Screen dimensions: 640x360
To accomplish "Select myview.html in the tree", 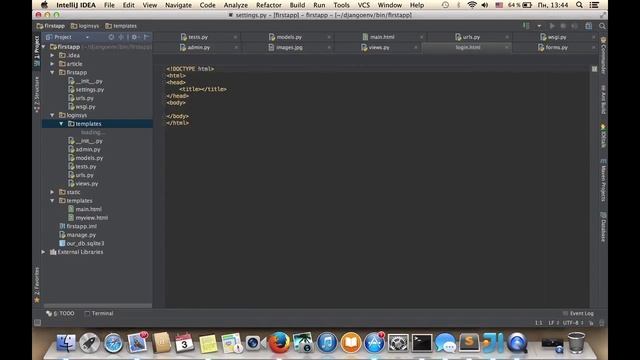I will point(88,218).
